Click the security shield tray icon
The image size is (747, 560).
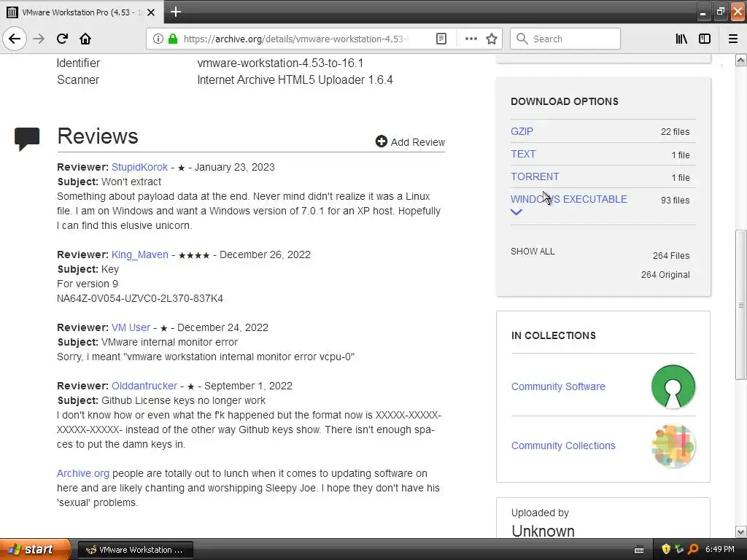pyautogui.click(x=666, y=549)
